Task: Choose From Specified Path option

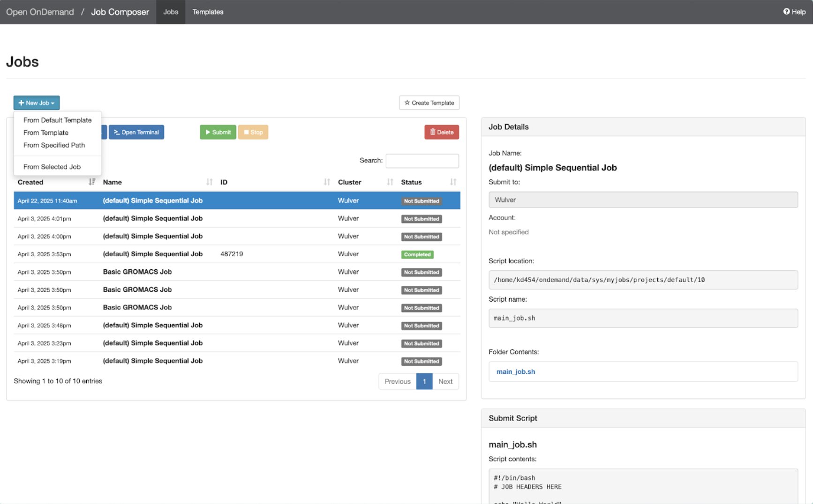Action: [x=54, y=145]
